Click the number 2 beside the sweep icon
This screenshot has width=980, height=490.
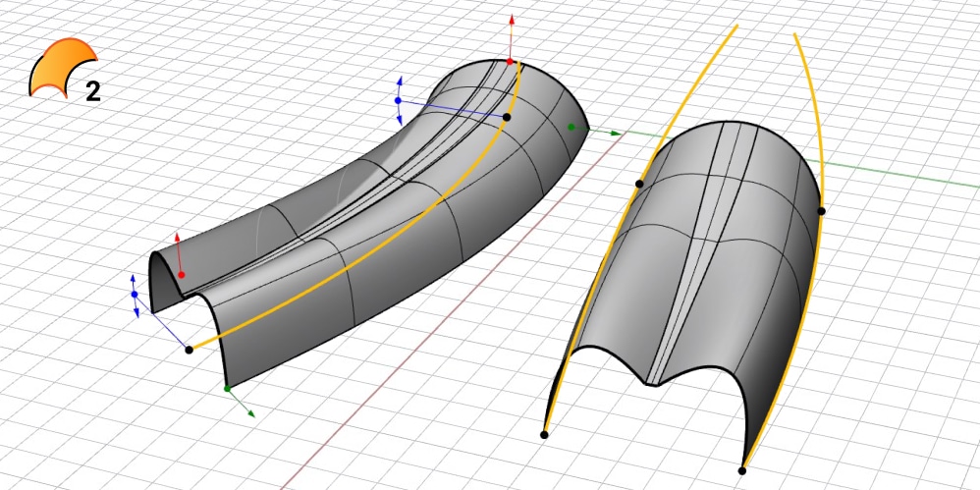pos(93,91)
